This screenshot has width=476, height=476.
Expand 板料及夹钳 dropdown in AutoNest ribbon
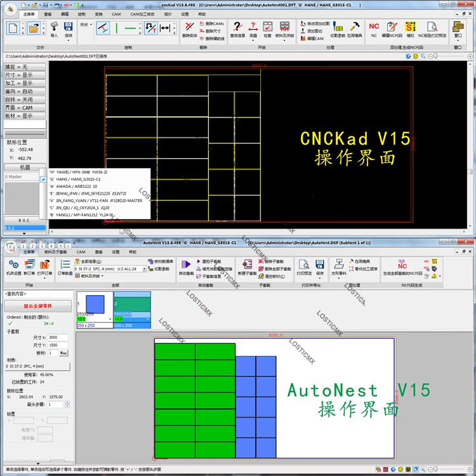click(x=89, y=276)
